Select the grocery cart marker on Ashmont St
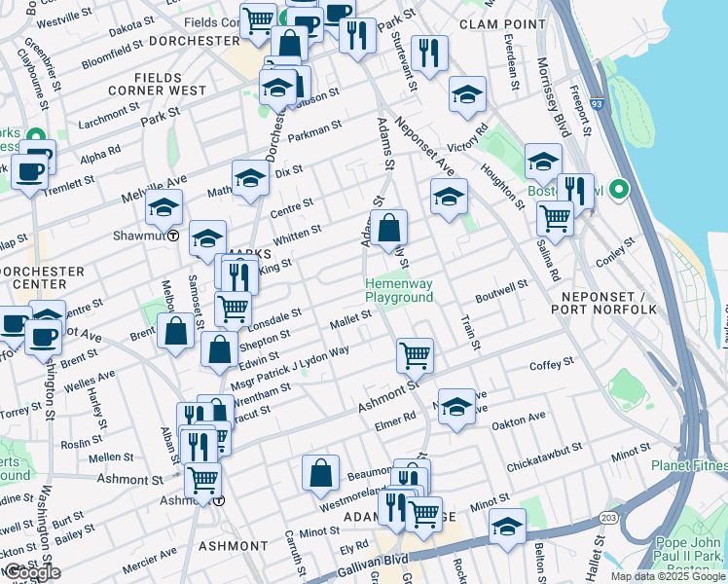This screenshot has width=728, height=584. click(x=415, y=359)
